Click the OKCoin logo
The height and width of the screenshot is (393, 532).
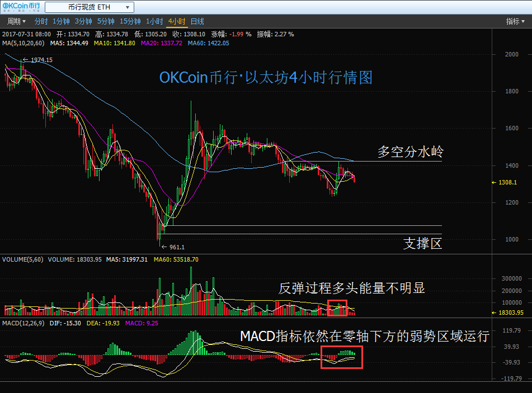21,7
